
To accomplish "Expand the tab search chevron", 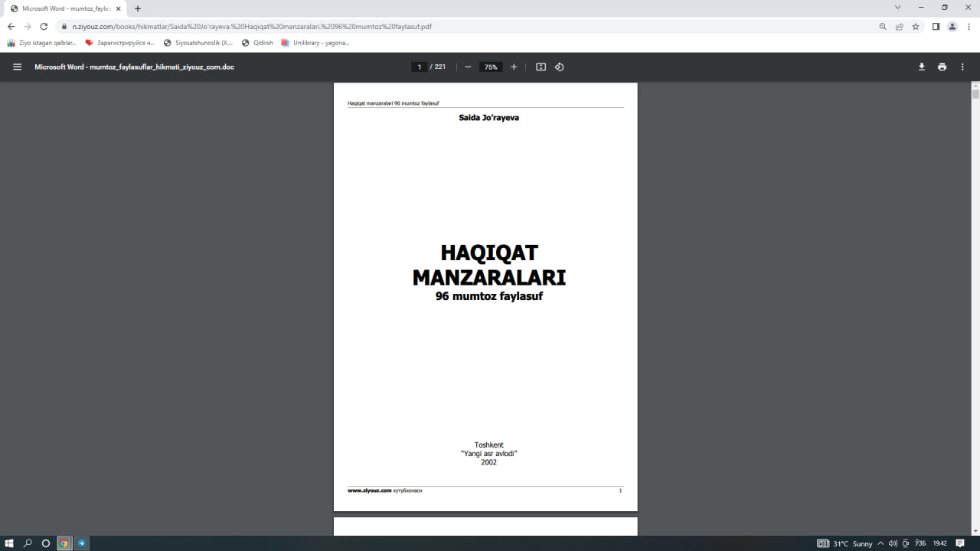I will tap(897, 8).
